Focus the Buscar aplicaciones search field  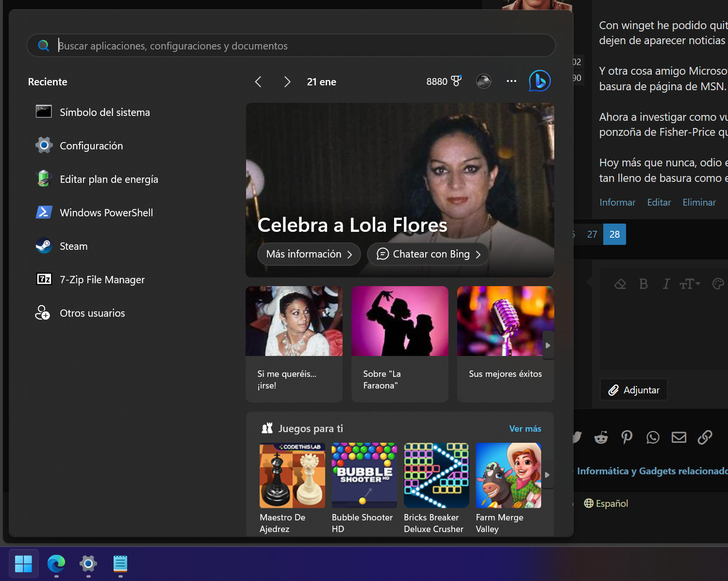[x=291, y=46]
